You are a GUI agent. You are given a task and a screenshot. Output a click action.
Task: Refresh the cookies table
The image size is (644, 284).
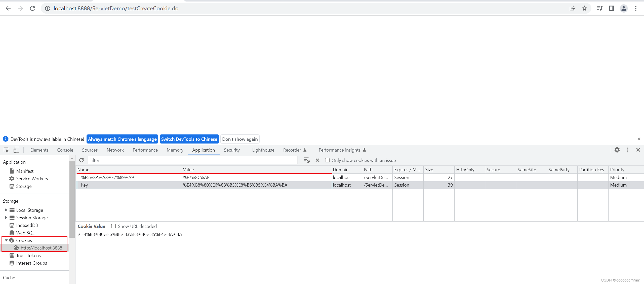tap(82, 160)
